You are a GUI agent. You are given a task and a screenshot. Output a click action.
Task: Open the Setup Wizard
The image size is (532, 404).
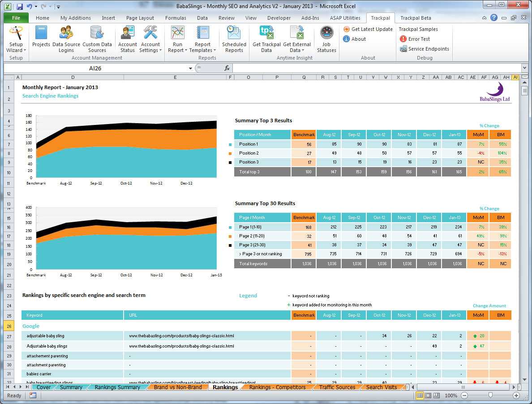click(16, 39)
